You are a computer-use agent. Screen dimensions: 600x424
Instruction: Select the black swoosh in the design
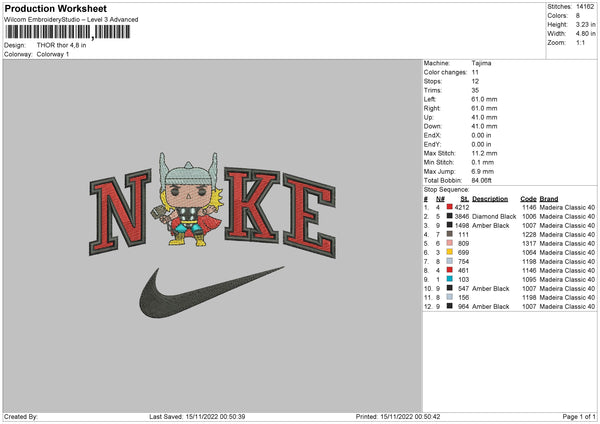click(211, 293)
